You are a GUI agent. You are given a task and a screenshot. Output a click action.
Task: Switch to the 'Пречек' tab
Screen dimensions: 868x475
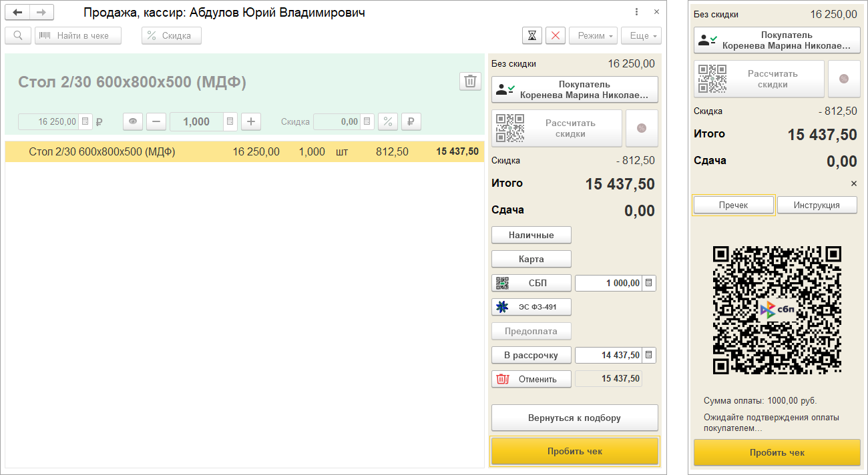pos(734,205)
